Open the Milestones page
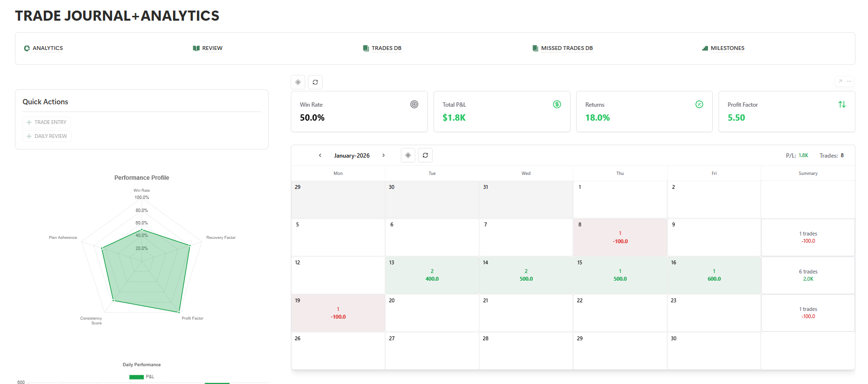The height and width of the screenshot is (384, 868). tap(723, 48)
